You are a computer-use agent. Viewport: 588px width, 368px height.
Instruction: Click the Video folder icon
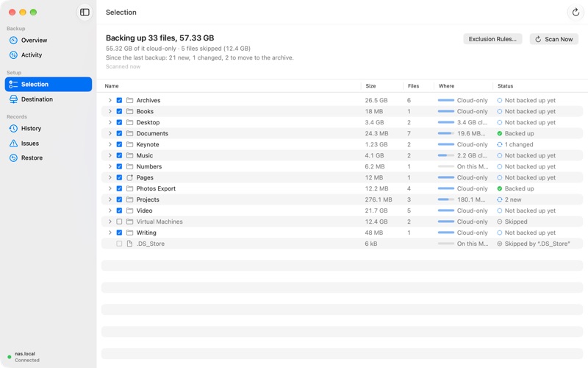click(130, 210)
